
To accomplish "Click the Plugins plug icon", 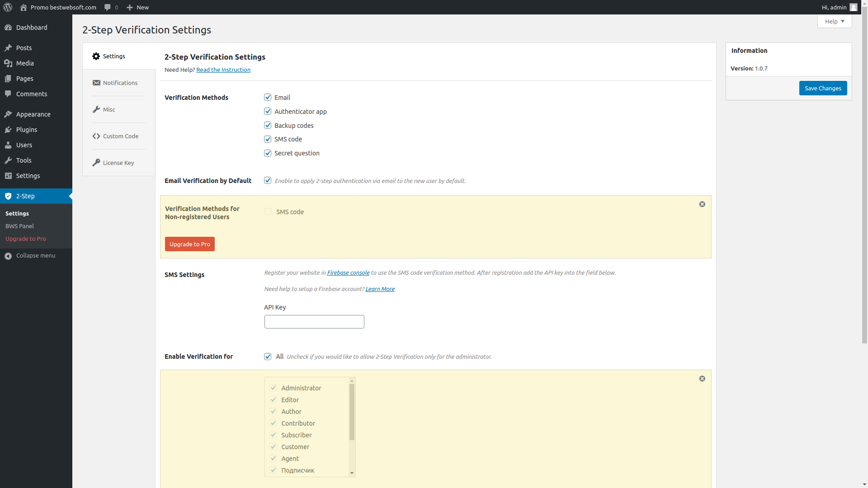I will coord(8,130).
